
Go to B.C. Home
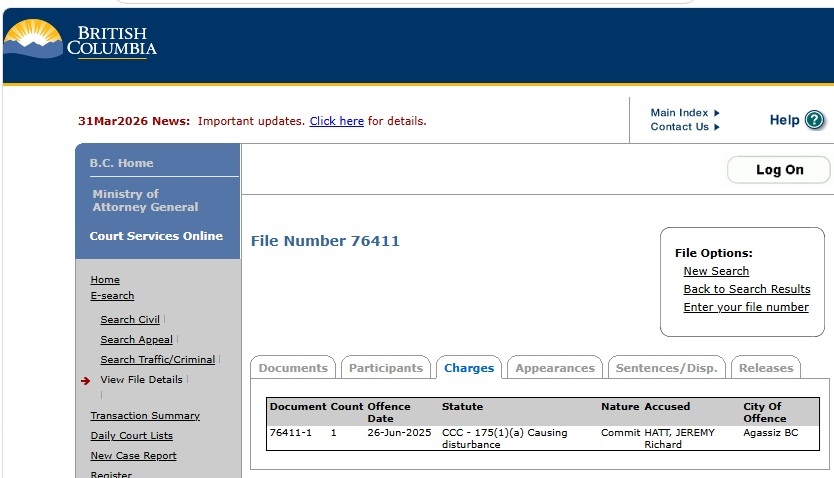pyautogui.click(x=121, y=163)
